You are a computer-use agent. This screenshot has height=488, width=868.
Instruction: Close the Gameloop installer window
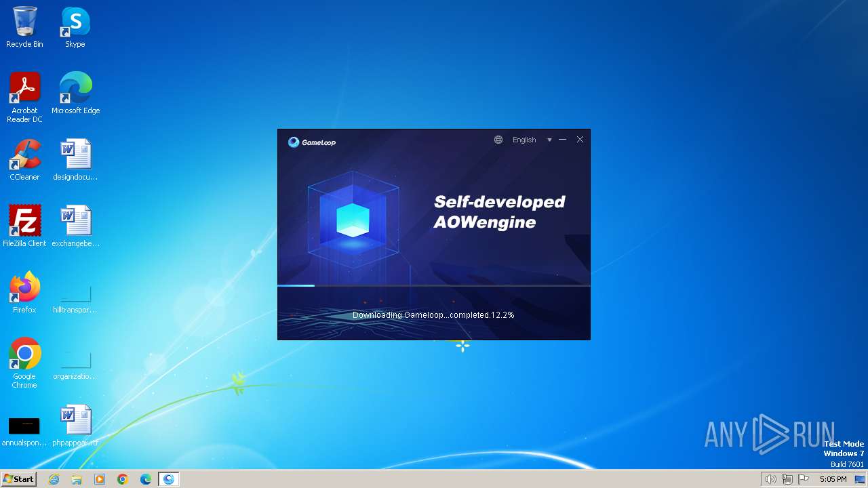580,140
